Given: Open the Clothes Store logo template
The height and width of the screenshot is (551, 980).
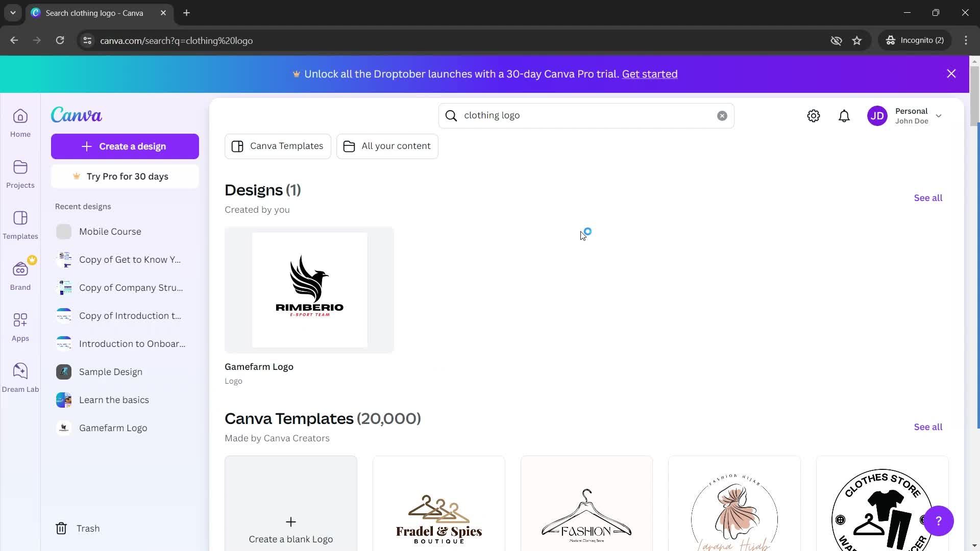Looking at the screenshot, I should click(x=882, y=504).
